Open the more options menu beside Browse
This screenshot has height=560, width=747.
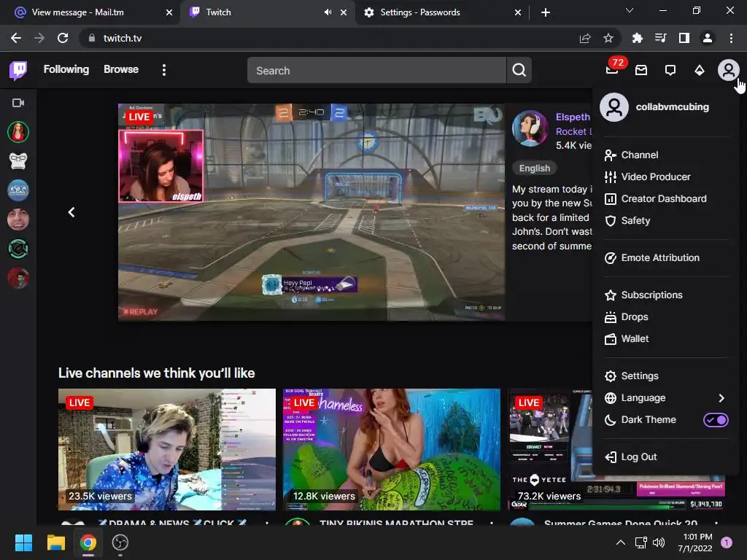tap(164, 71)
